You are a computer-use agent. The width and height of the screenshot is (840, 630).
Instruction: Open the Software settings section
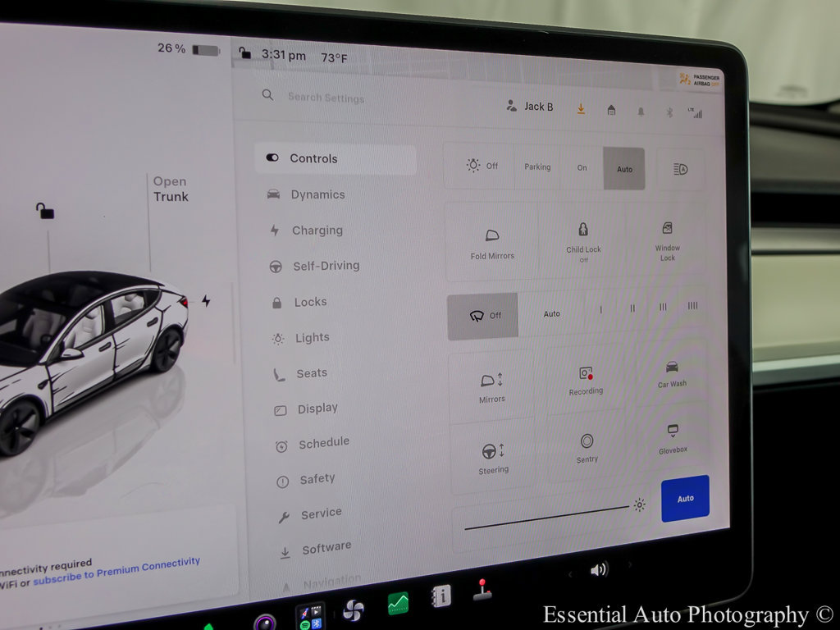pos(316,549)
